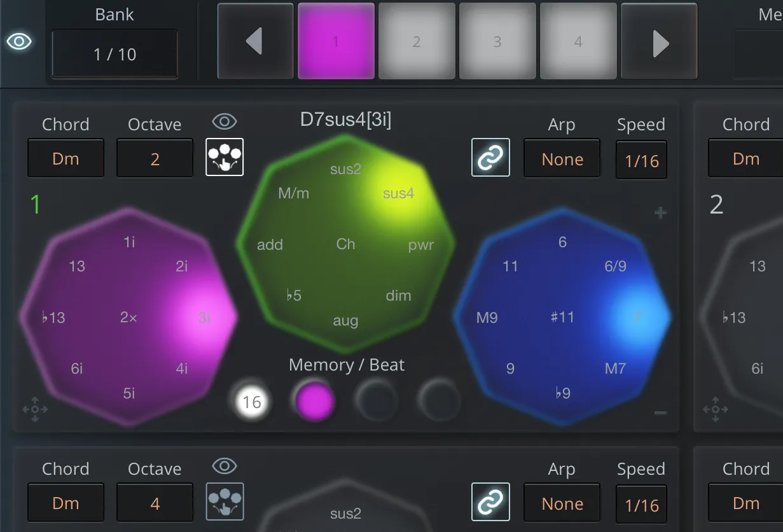
Task: Choose sus2 on pad 1 green octagon
Action: point(345,169)
